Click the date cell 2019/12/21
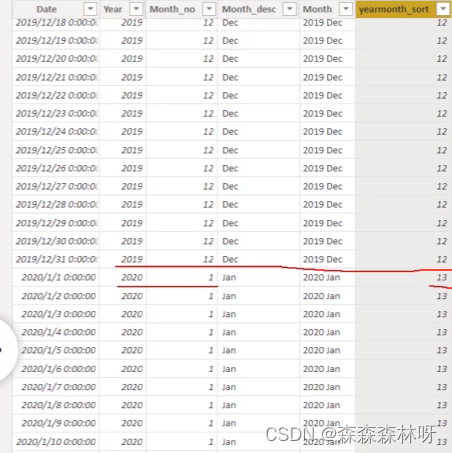The height and width of the screenshot is (453, 452). (x=57, y=77)
